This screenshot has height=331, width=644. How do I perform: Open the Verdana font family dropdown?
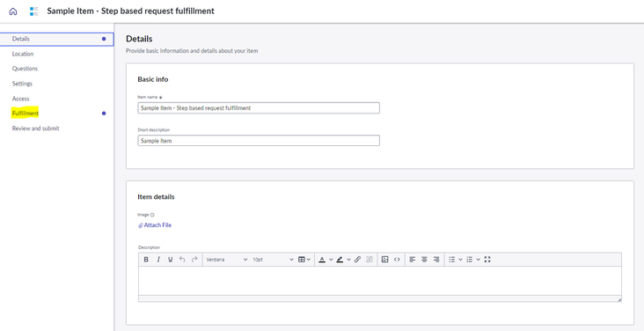[x=227, y=260]
